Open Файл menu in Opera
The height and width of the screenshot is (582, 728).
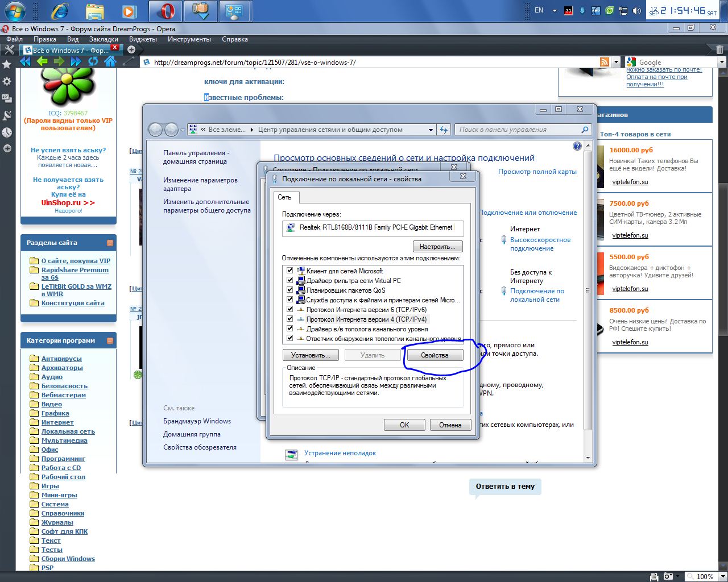(15, 39)
